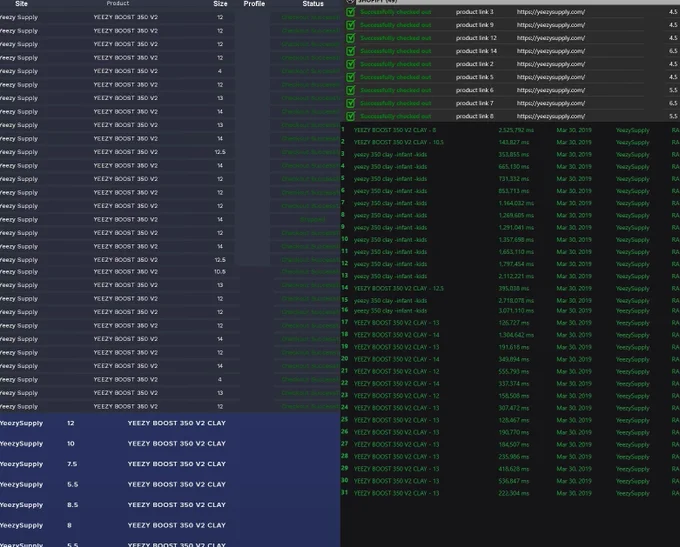Select entry 14 'YEEZY BOOST 350 V2 CLAY - 12.5'
680x547 pixels.
tap(399, 288)
